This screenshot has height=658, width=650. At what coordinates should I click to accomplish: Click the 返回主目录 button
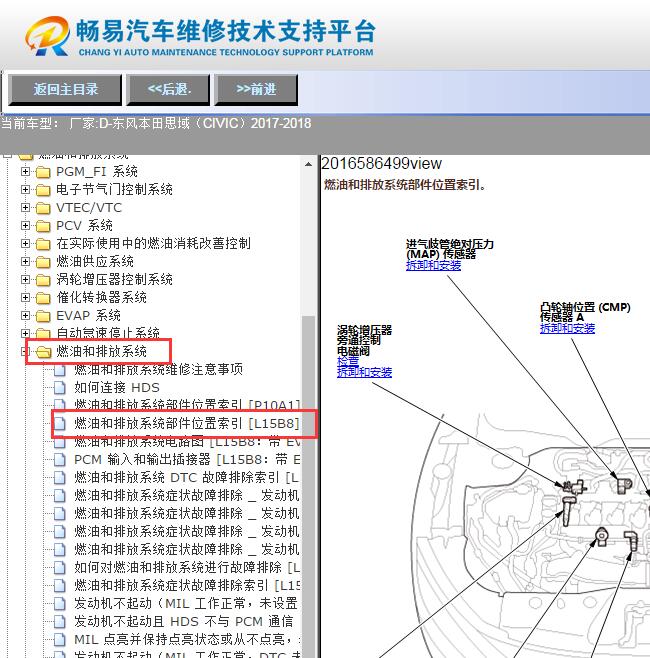click(65, 89)
